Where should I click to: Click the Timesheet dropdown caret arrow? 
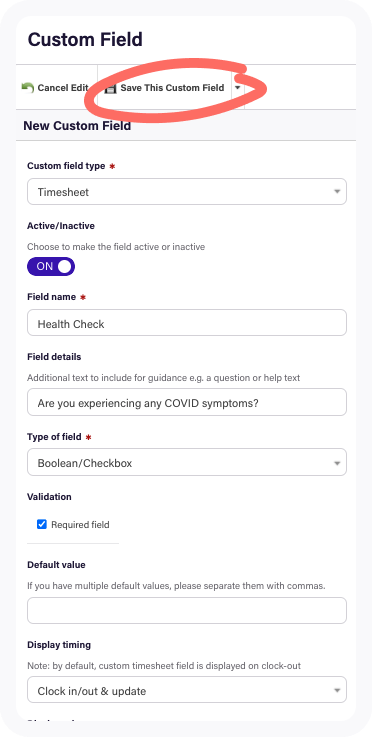coord(337,192)
